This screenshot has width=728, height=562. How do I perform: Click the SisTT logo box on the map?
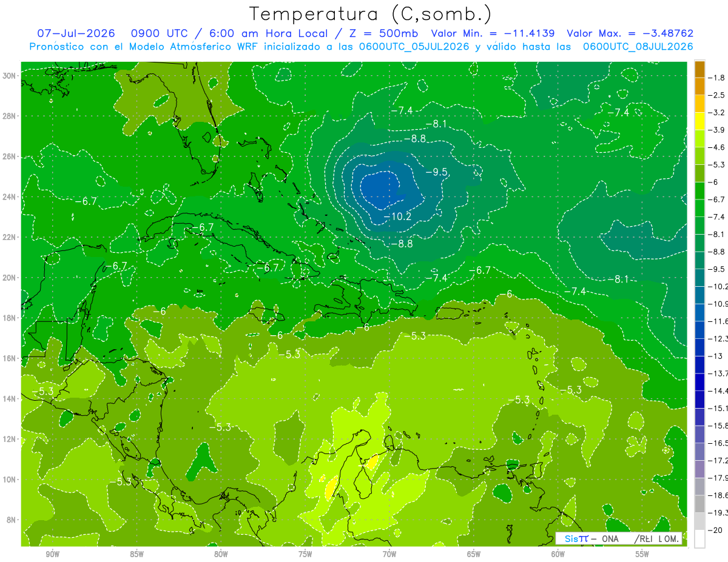[618, 538]
